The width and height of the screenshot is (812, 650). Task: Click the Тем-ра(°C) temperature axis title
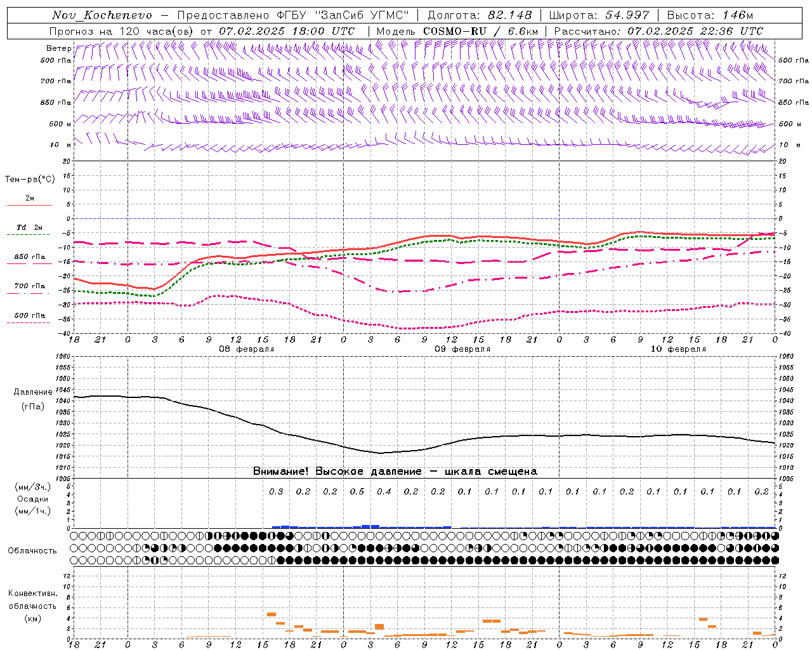(x=30, y=180)
